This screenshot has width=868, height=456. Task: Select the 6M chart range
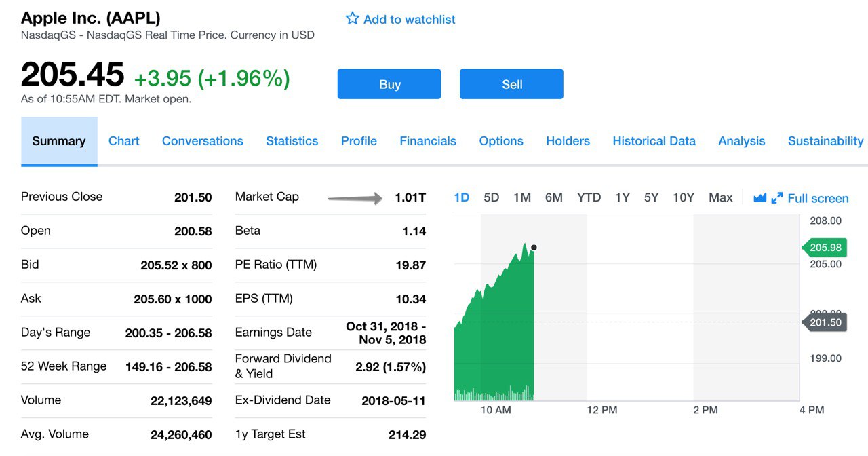[x=554, y=197]
